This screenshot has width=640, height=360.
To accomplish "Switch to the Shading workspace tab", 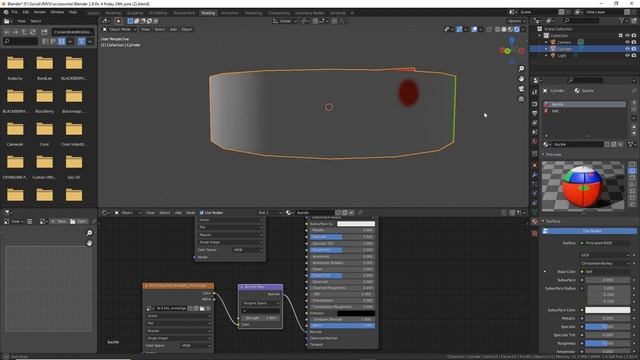I will point(208,13).
